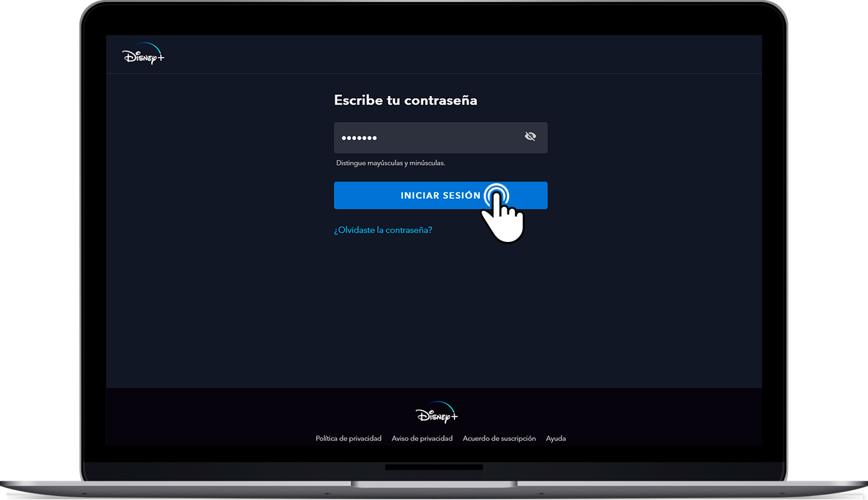
Task: Click the Disney+ logo in the footer
Action: click(435, 412)
